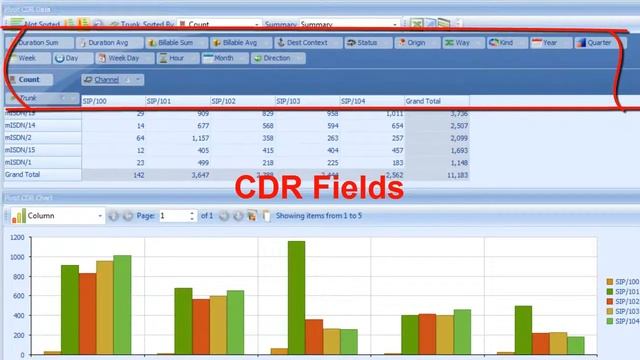Open the Channel field filter dropdown arrow
640x360 pixels.
[138, 80]
